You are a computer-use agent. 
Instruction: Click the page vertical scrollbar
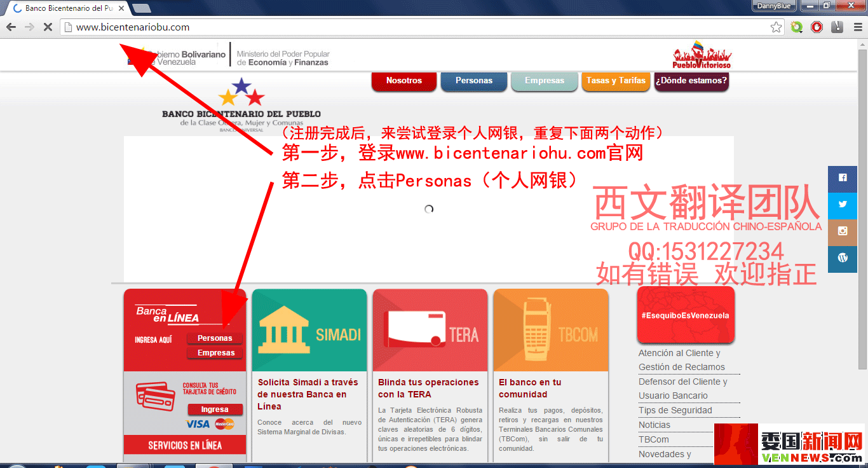pyautogui.click(x=862, y=210)
